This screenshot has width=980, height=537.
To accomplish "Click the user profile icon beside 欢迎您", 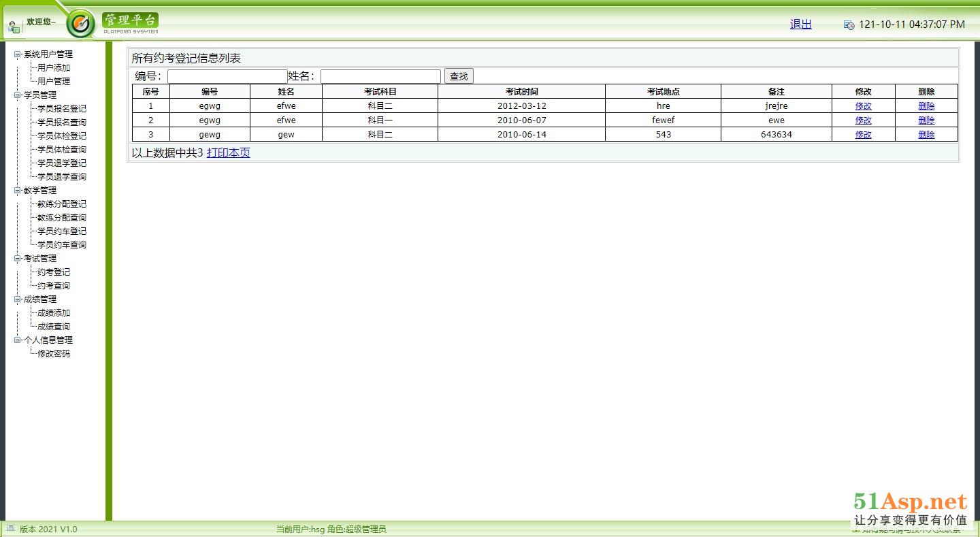I will point(14,27).
